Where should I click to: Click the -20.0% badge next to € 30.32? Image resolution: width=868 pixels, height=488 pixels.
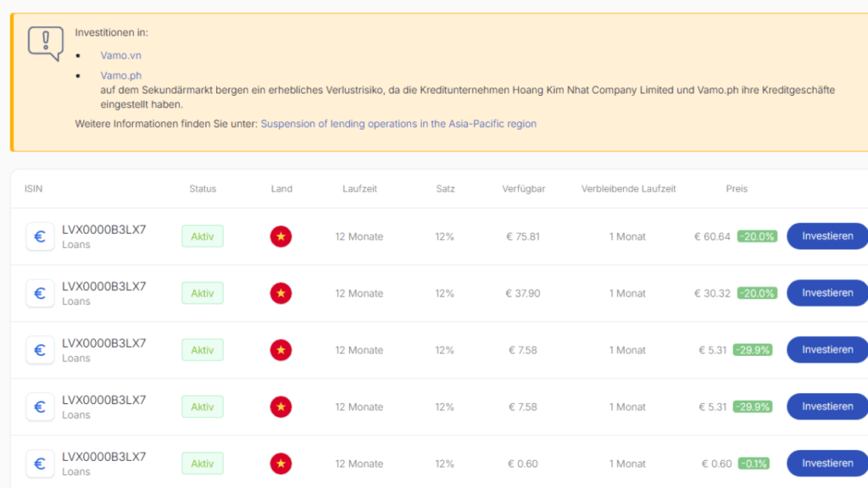756,293
